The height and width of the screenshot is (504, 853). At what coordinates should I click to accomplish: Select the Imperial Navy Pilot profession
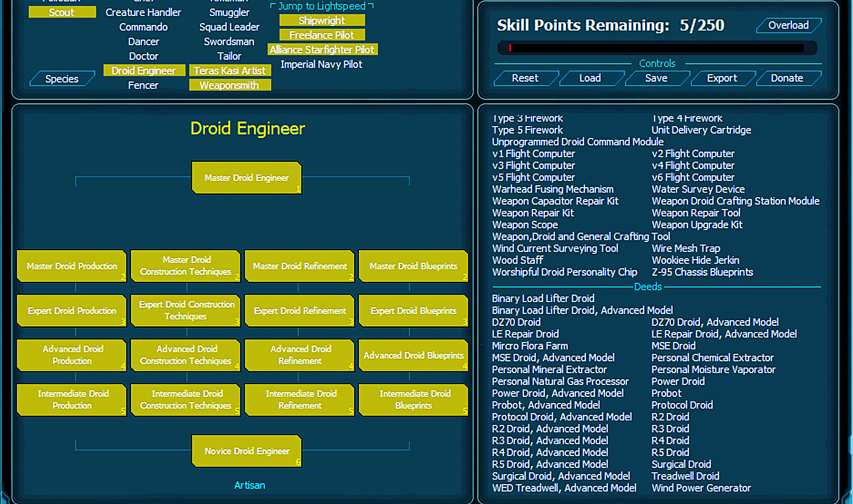tap(321, 65)
